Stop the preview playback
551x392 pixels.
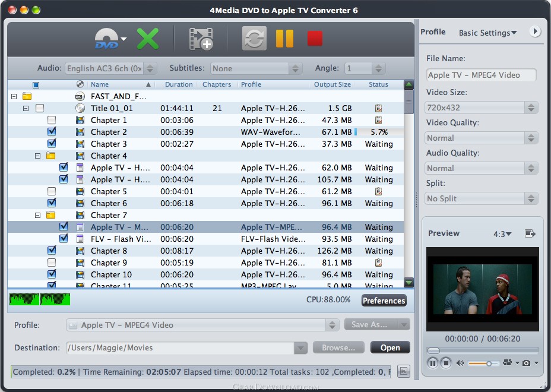(x=446, y=363)
